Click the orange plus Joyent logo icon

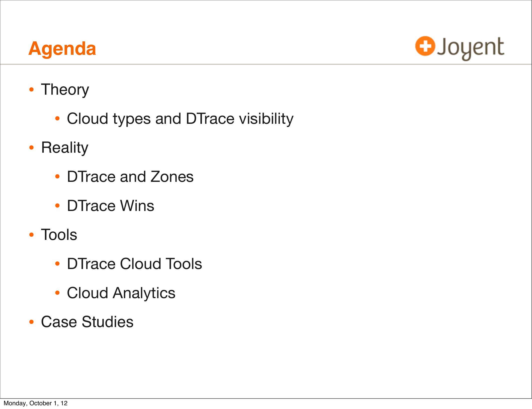(425, 46)
